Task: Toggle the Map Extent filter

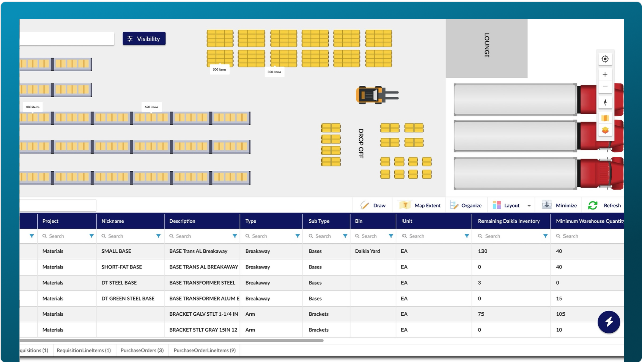Action: coord(420,205)
